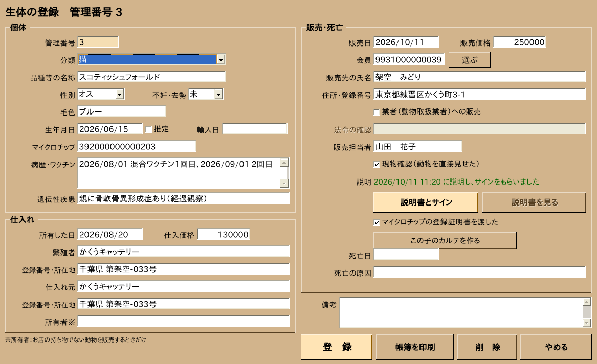Viewport: 597px width, 364px height.
Task: Click the 登録番号・所在地 field below 繁殖者
Action: pos(184,269)
